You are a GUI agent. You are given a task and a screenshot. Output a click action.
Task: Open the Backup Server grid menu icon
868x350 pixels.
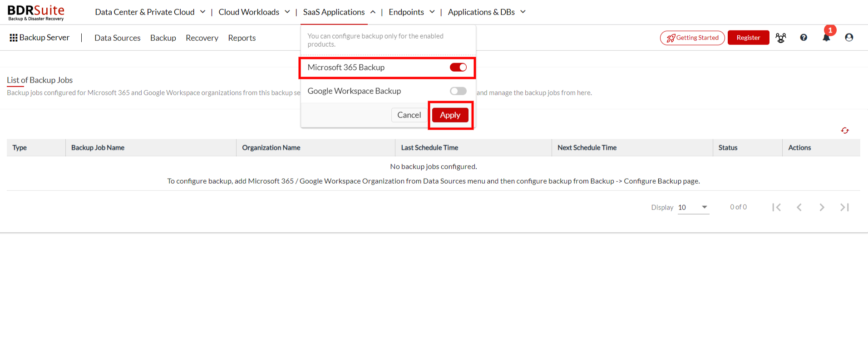[x=14, y=38]
